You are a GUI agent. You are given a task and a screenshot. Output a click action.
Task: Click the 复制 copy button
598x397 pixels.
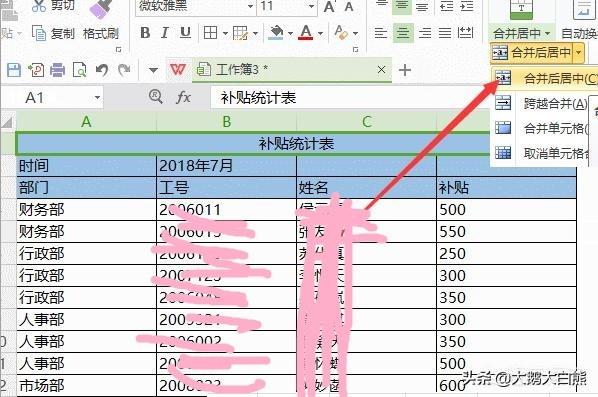coord(54,34)
